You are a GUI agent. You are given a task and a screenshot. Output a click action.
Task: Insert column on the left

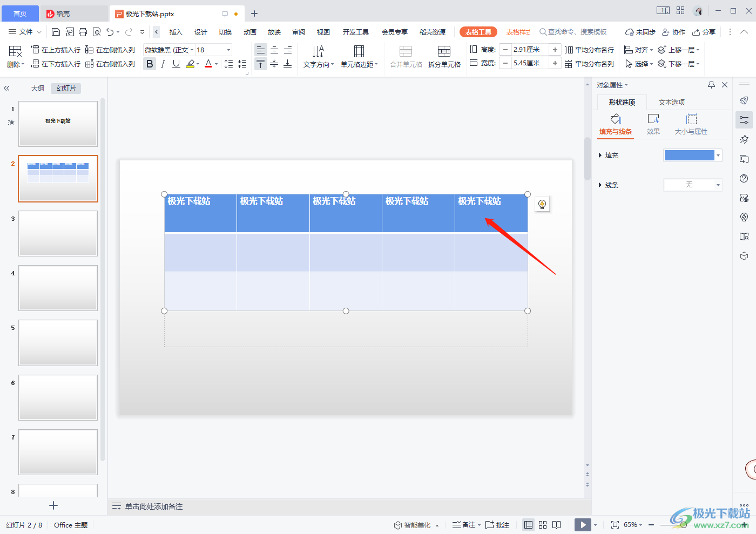(110, 50)
